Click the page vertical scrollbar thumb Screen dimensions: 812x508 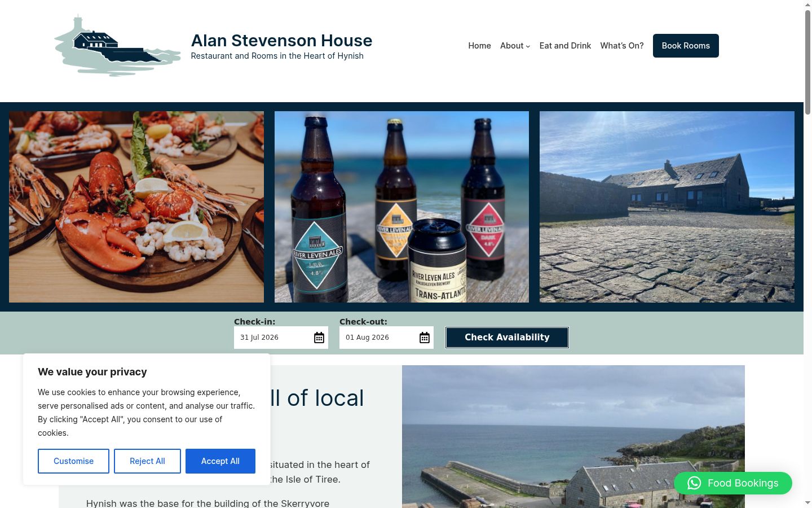pyautogui.click(x=807, y=62)
